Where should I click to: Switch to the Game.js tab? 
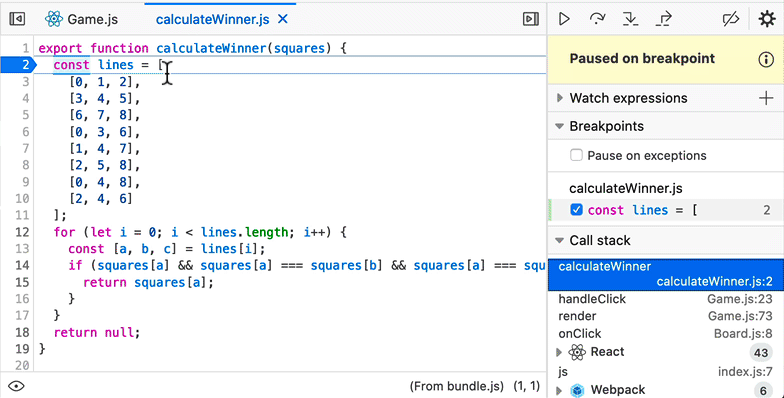pos(81,19)
